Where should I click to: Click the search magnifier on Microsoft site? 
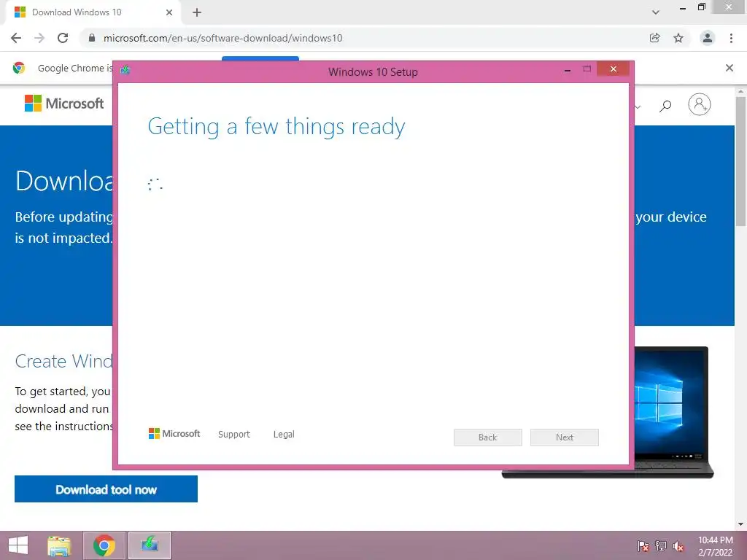[x=665, y=106]
